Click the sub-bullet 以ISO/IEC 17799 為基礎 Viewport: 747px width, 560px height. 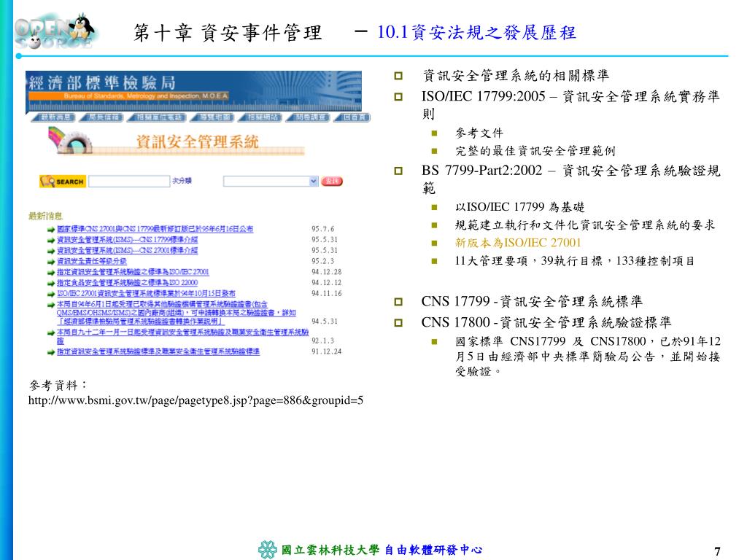tap(519, 207)
